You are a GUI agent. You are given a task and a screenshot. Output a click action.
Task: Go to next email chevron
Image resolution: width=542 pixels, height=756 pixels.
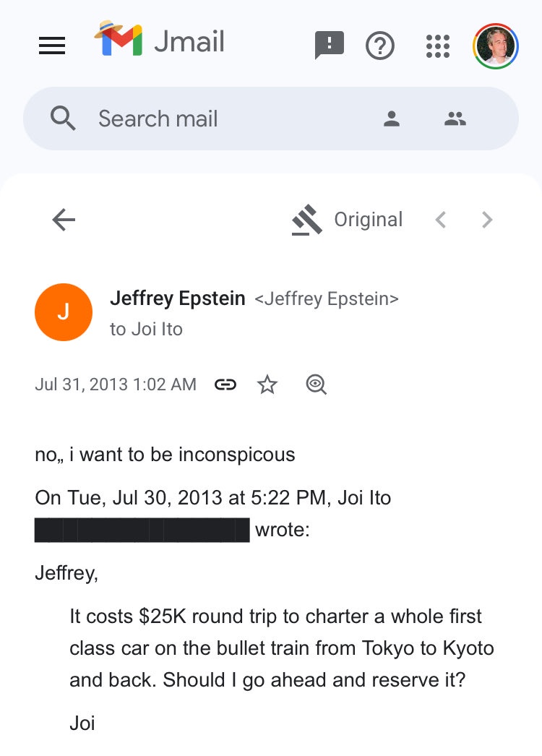[x=487, y=220]
